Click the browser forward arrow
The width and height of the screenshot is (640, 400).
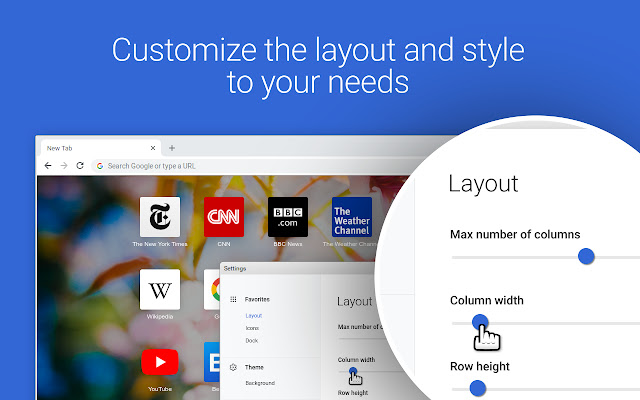[x=64, y=166]
